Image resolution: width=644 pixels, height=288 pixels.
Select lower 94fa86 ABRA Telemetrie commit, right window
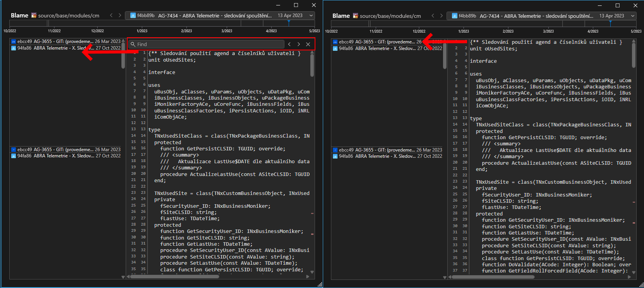point(387,156)
